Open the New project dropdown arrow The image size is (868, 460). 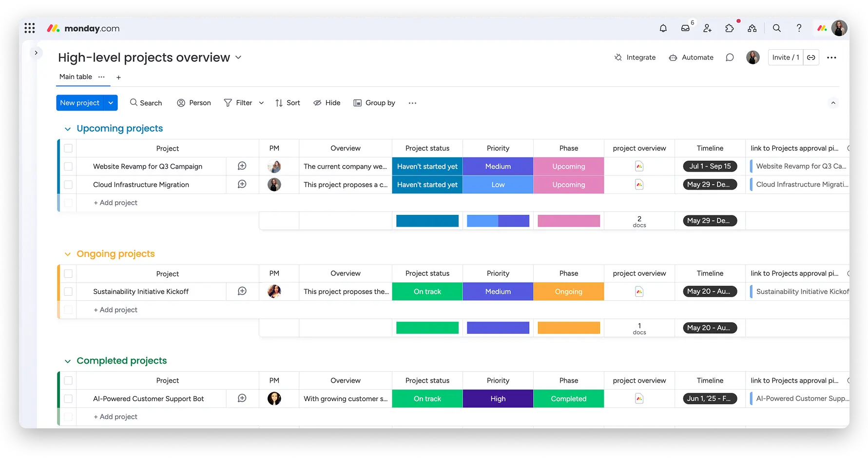111,103
